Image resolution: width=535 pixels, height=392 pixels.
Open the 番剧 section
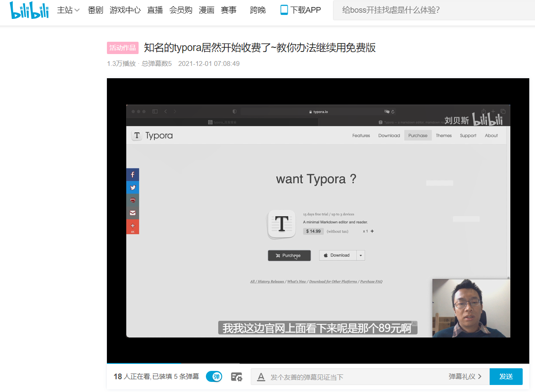(95, 10)
